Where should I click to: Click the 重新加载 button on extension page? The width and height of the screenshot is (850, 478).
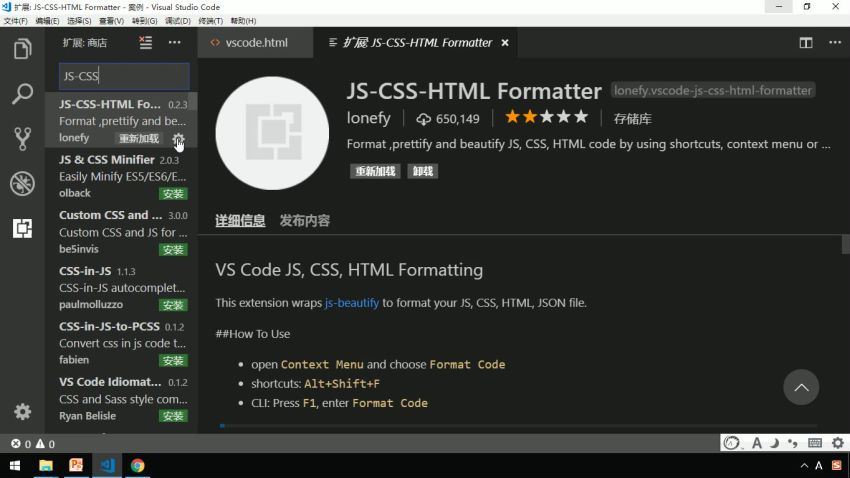pyautogui.click(x=375, y=171)
